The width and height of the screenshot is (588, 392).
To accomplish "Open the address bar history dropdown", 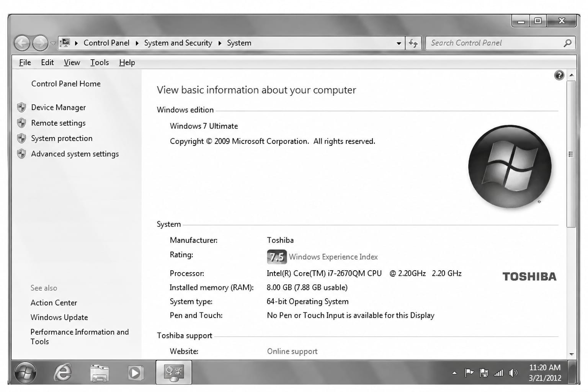I will [x=399, y=43].
